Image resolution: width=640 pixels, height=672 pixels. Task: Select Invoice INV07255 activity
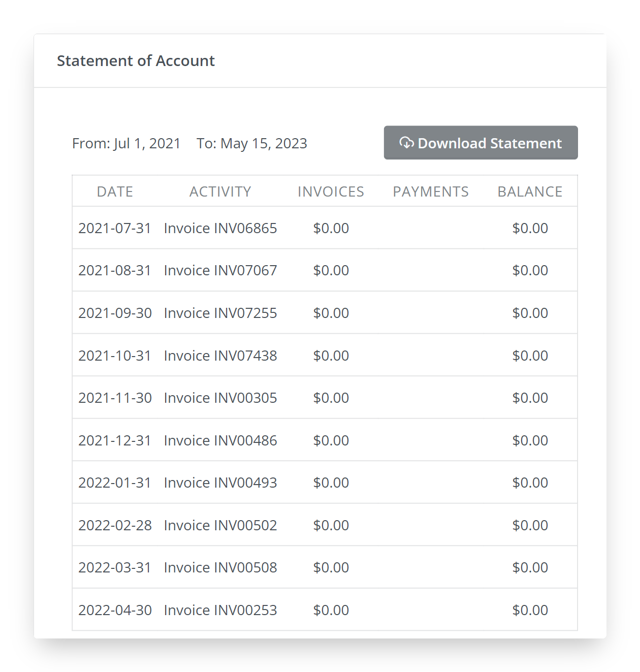[220, 313]
